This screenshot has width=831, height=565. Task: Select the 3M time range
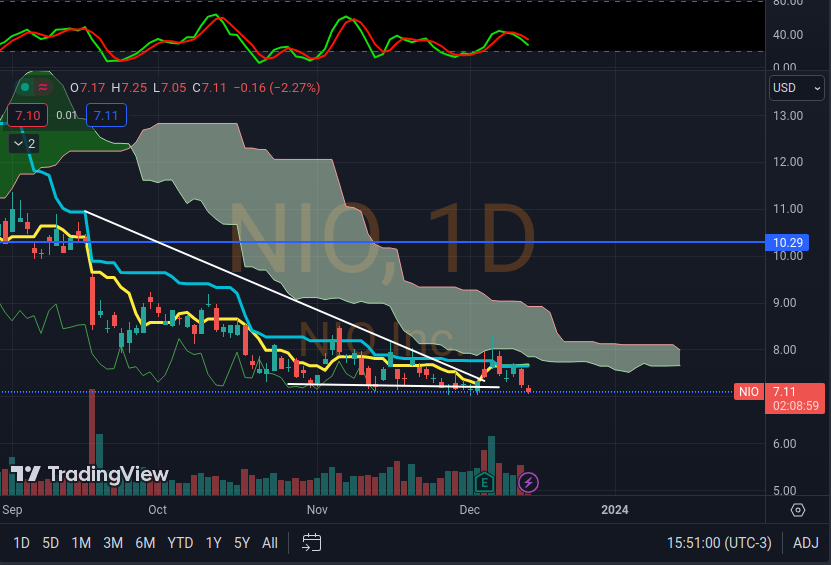pyautogui.click(x=113, y=543)
